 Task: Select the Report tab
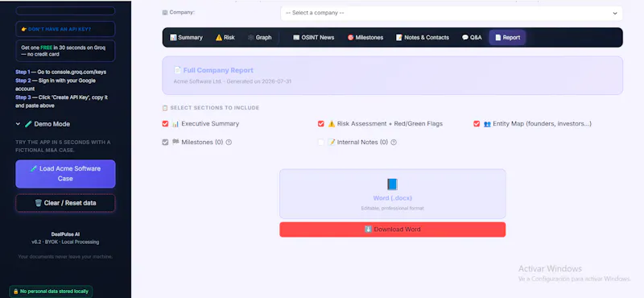pos(507,37)
